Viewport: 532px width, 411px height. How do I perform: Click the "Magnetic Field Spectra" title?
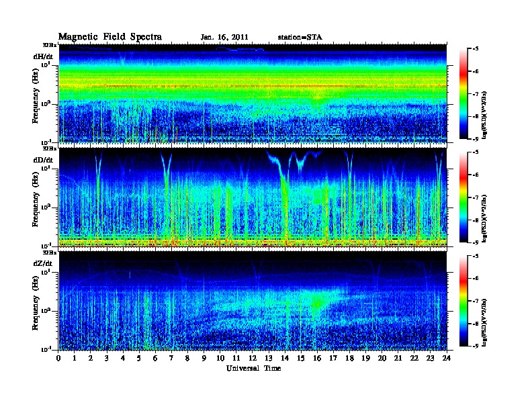pyautogui.click(x=110, y=37)
